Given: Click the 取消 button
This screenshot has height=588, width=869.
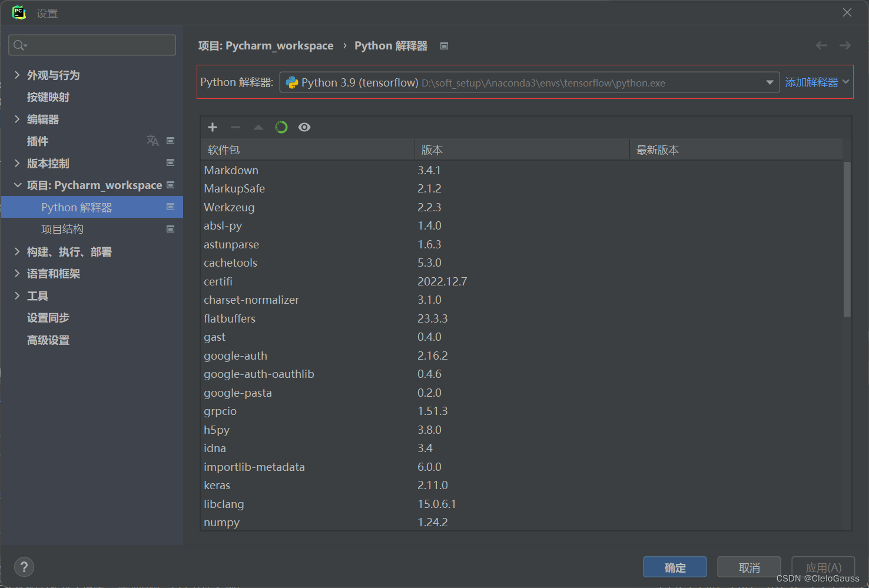Looking at the screenshot, I should coord(749,567).
